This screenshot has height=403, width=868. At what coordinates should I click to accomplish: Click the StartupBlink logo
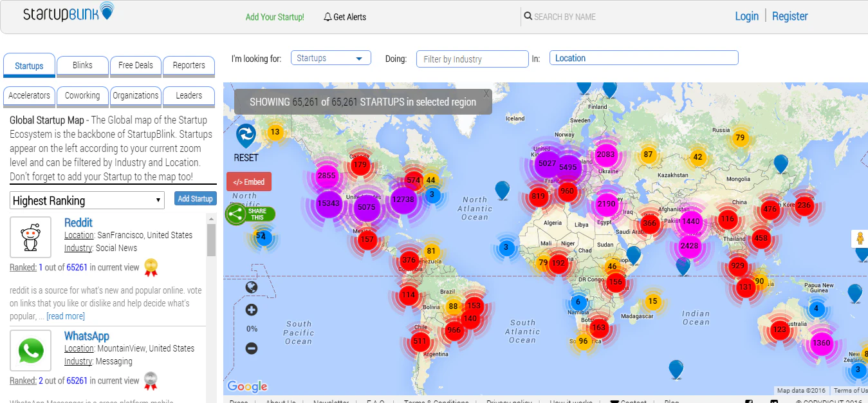(x=68, y=13)
